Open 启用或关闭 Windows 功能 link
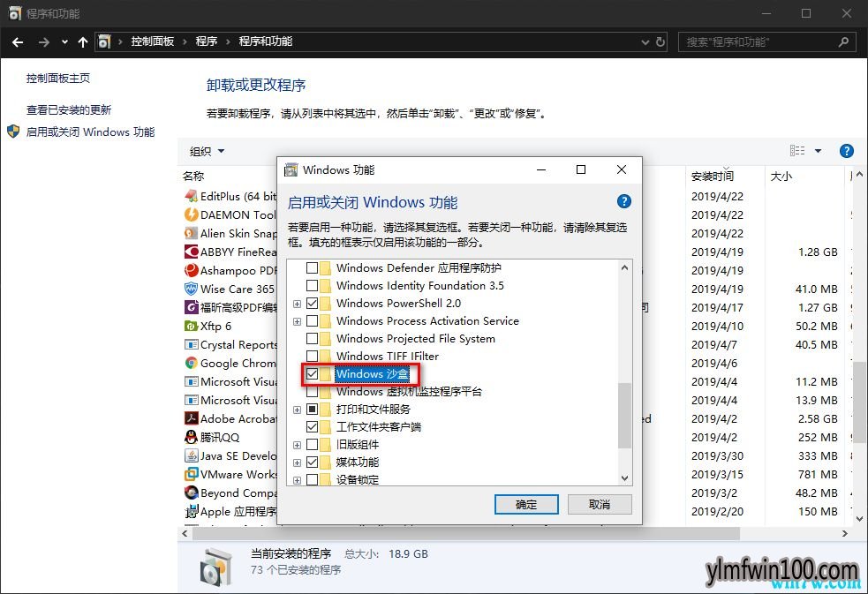The image size is (868, 594). tap(90, 132)
